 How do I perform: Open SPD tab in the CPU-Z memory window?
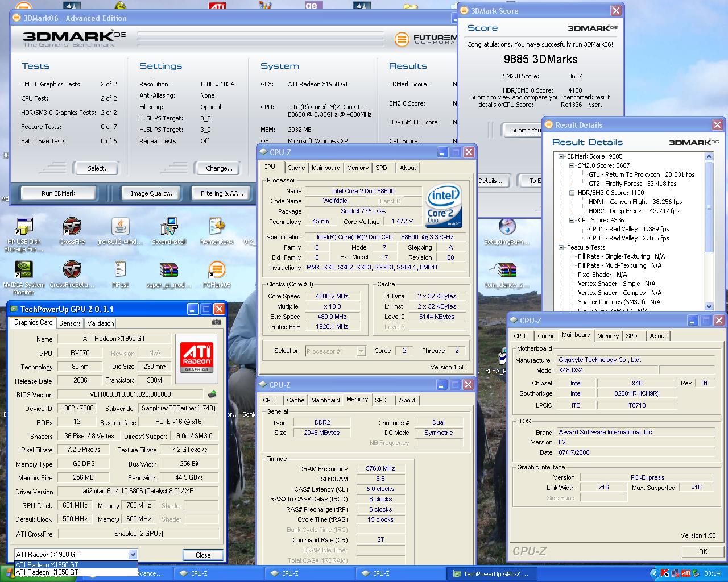[380, 400]
